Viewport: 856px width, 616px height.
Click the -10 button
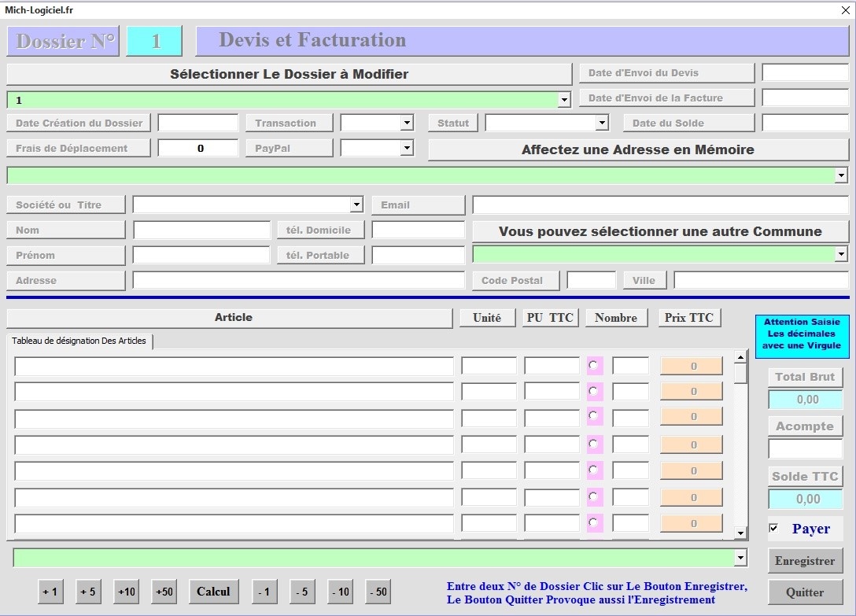tap(340, 592)
